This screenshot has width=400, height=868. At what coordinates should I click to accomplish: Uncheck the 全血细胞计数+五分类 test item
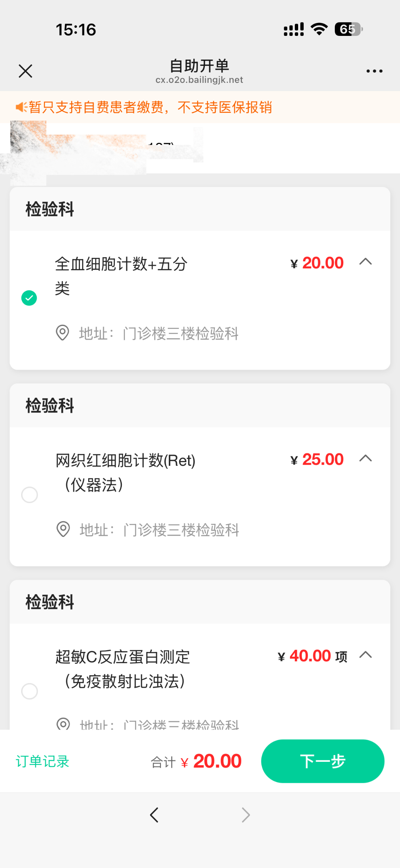coord(29,298)
